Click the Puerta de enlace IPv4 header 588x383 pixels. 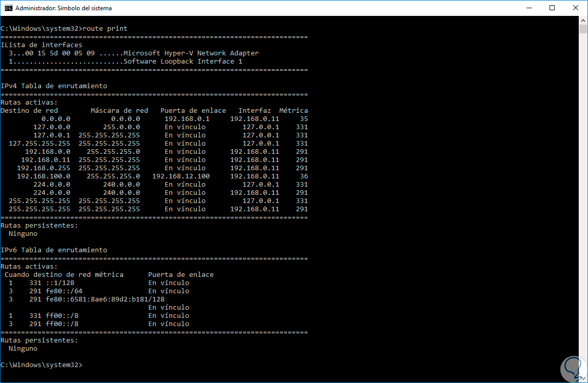click(x=193, y=111)
